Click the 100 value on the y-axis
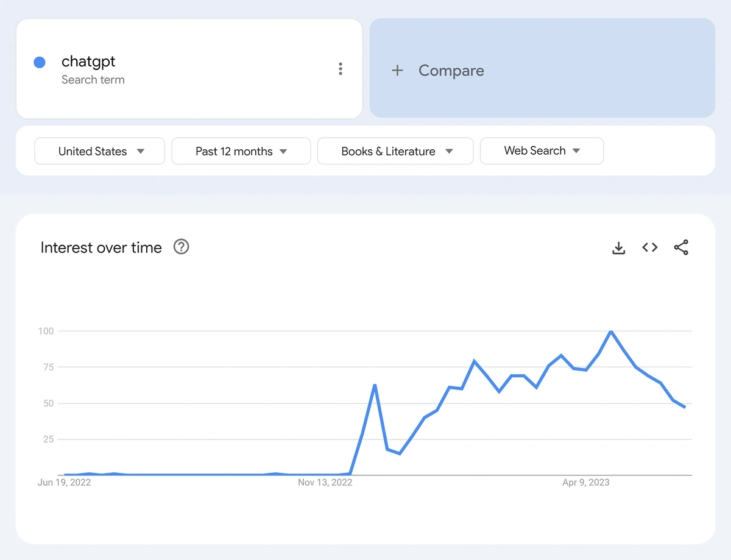The image size is (731, 560). 46,331
